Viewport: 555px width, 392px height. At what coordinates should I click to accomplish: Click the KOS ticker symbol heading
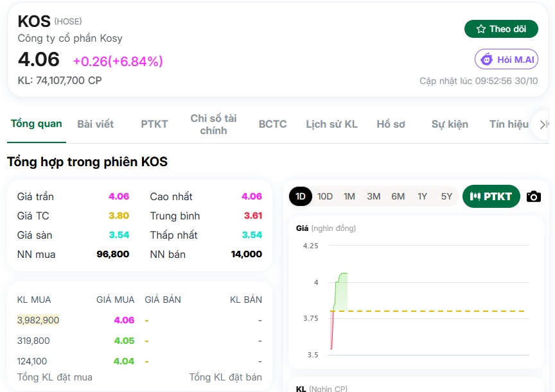34,22
